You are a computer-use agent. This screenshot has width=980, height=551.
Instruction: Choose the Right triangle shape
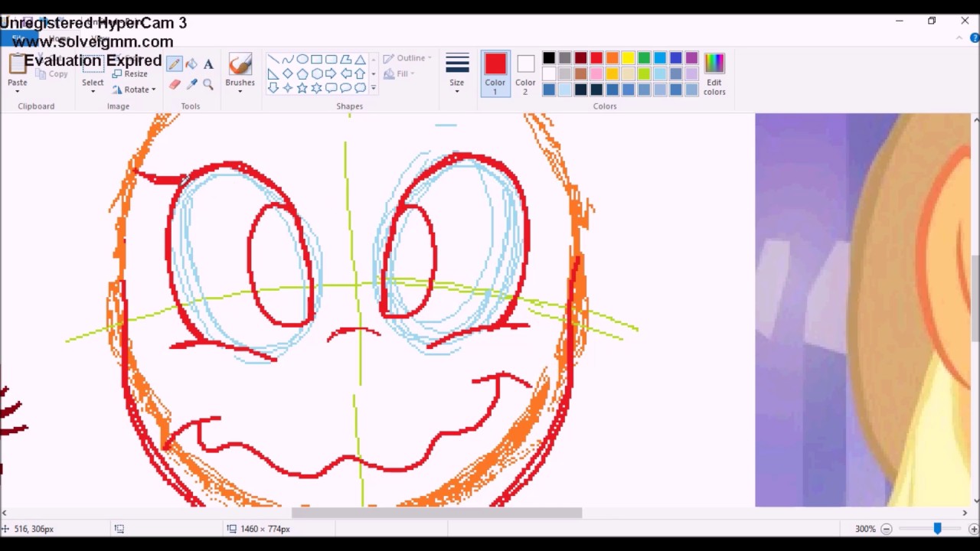[273, 73]
